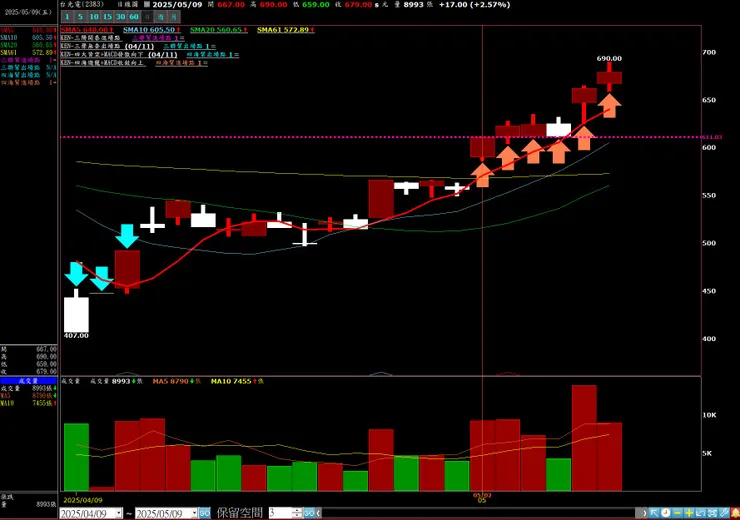Click the +17.00 (+2.57%) change text
The image size is (740, 520).
pyautogui.click(x=474, y=5)
